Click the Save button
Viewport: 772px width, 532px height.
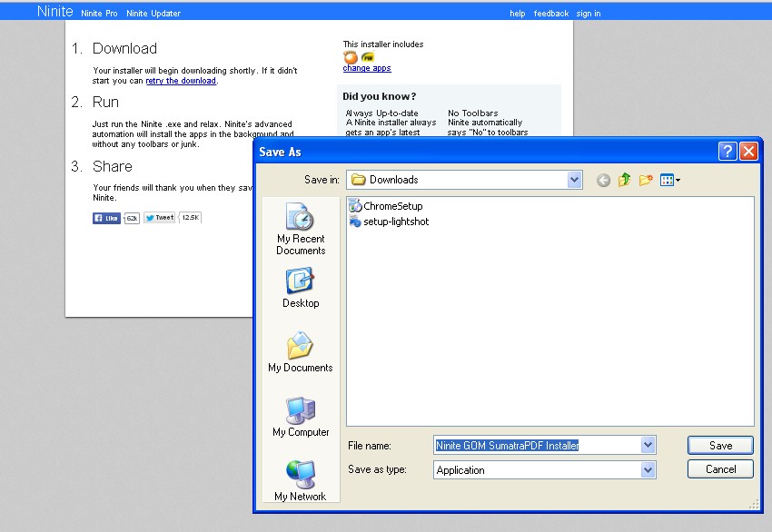coord(720,445)
